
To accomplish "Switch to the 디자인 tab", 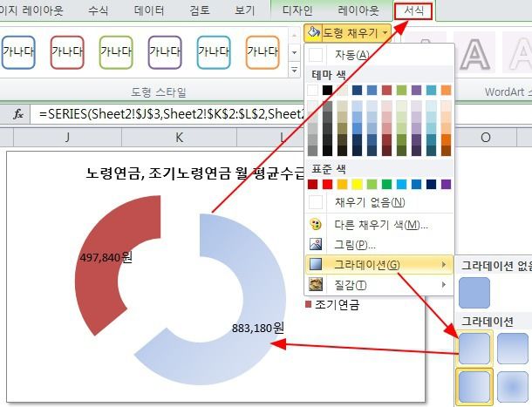I will (x=297, y=10).
